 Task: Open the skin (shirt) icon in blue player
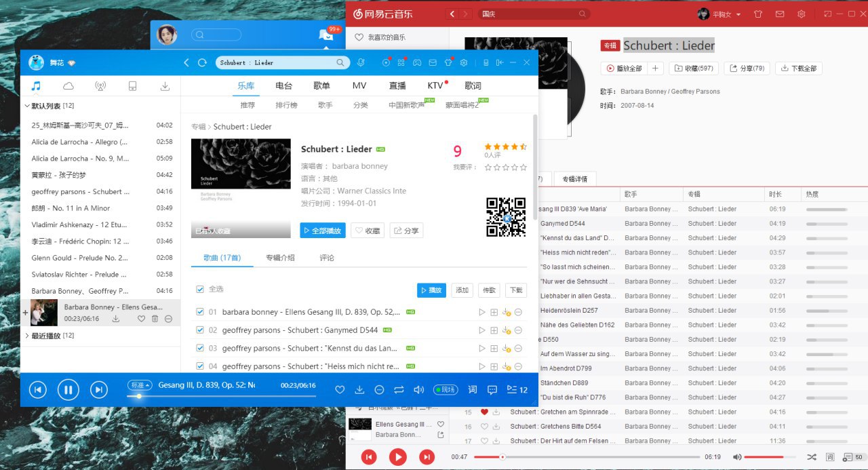pyautogui.click(x=448, y=62)
